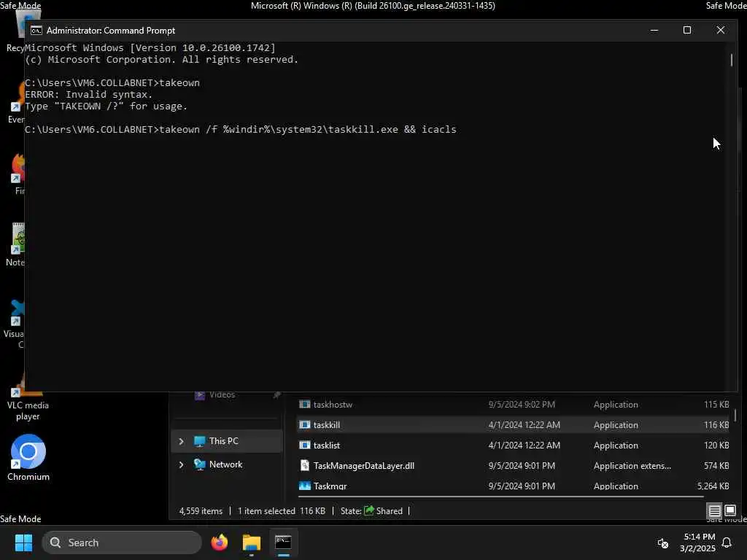747x560 pixels.
Task: Expand the Network tree node
Action: [x=181, y=464]
